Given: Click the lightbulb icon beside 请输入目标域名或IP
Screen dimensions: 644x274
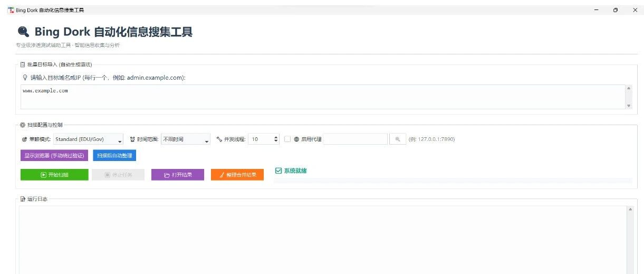Looking at the screenshot, I should (25, 77).
